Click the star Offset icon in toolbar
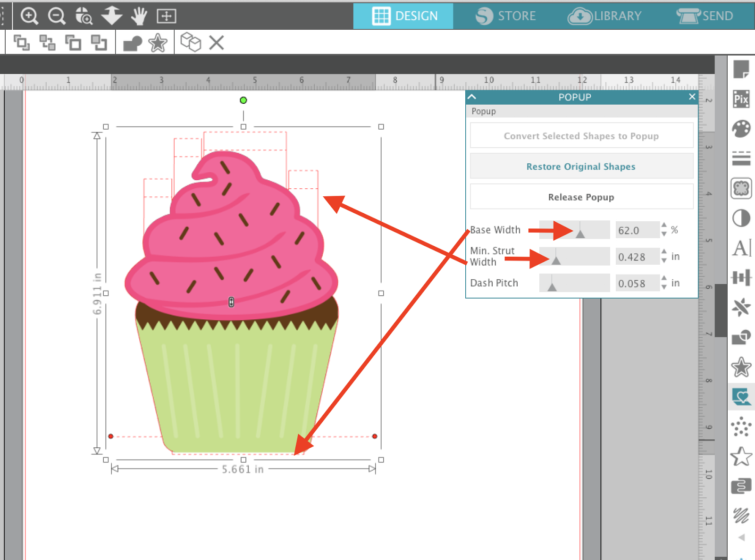 tap(158, 43)
